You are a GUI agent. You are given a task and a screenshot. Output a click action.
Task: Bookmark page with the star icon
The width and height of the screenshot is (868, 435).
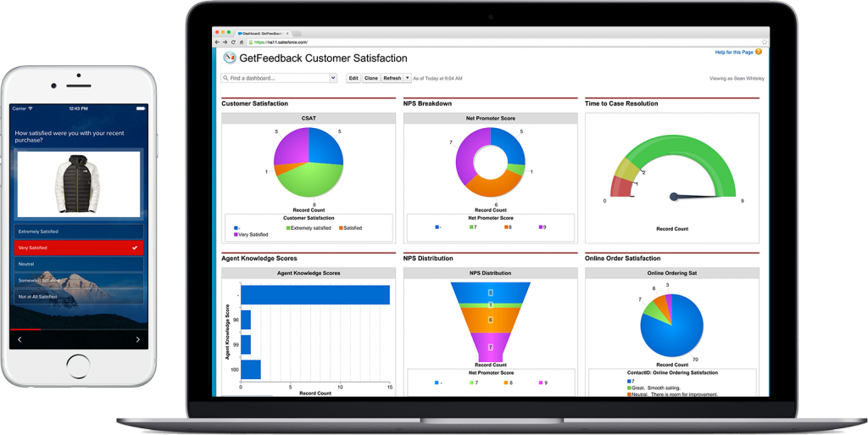[x=764, y=42]
